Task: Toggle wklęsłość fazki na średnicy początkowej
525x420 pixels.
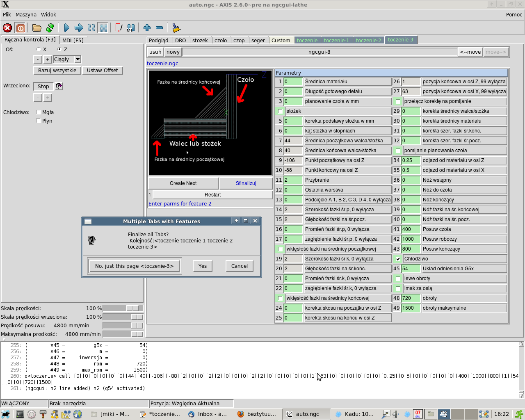Action: coord(280,249)
